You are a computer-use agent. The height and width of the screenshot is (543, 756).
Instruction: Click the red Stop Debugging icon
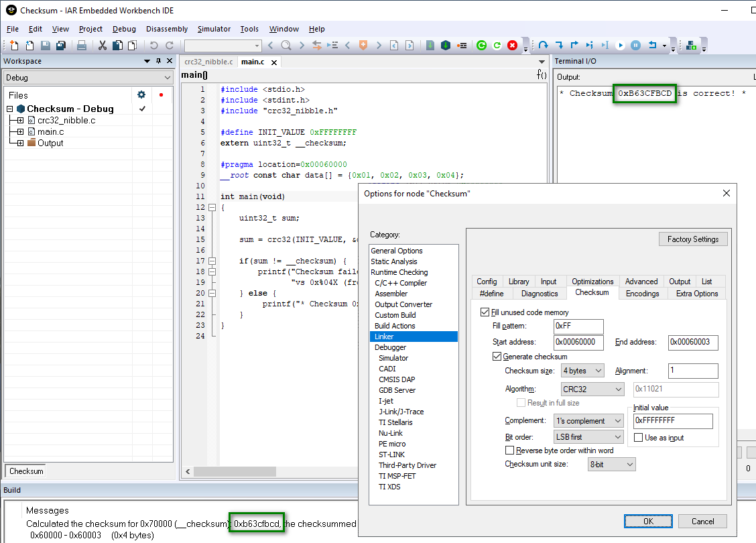coord(513,46)
